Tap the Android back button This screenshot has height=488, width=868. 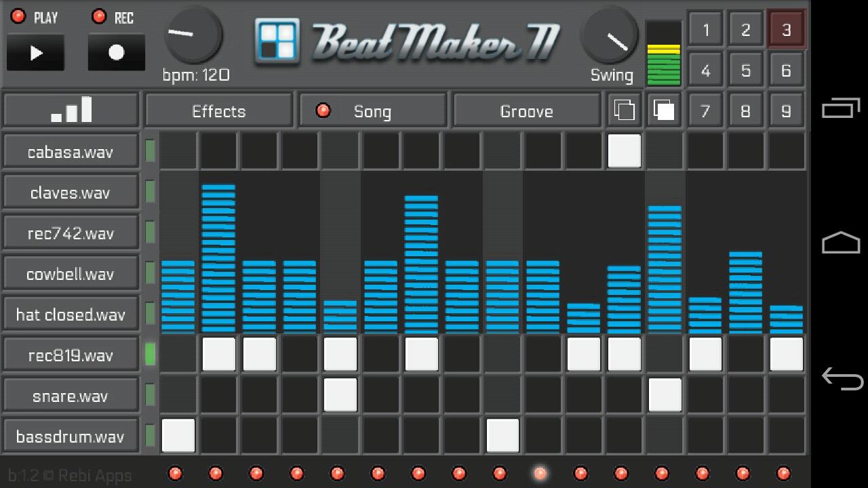pyautogui.click(x=841, y=378)
